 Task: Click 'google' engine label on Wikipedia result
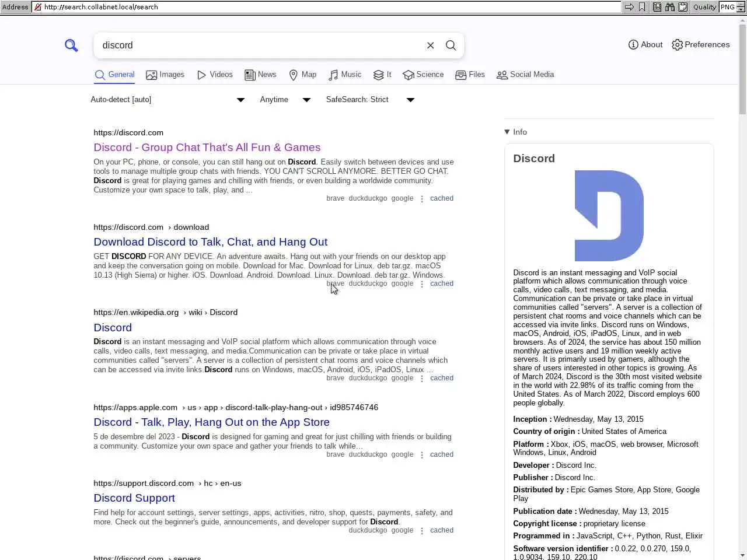[402, 378]
